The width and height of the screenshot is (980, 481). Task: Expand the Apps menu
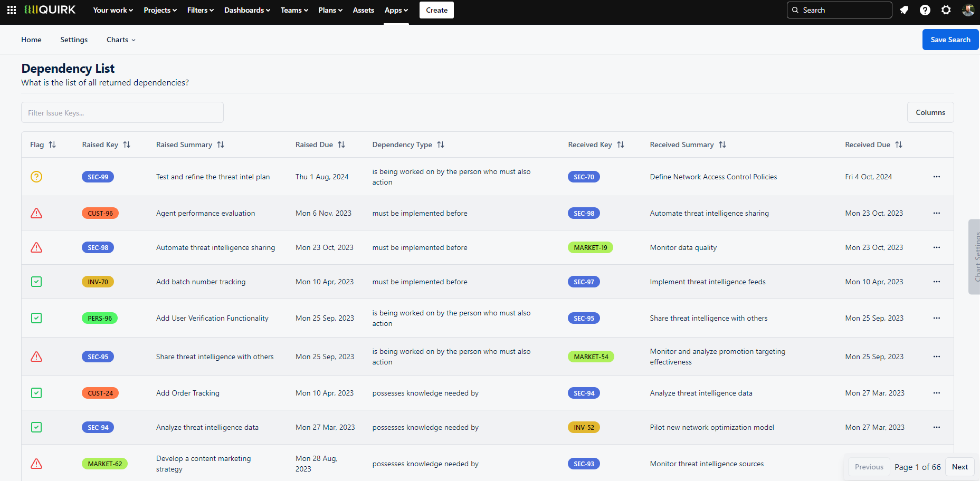396,10
